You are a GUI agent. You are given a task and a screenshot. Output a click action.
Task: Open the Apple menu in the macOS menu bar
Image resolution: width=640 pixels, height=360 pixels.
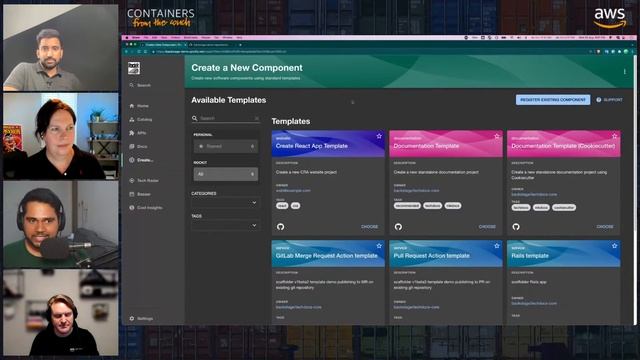click(x=127, y=38)
